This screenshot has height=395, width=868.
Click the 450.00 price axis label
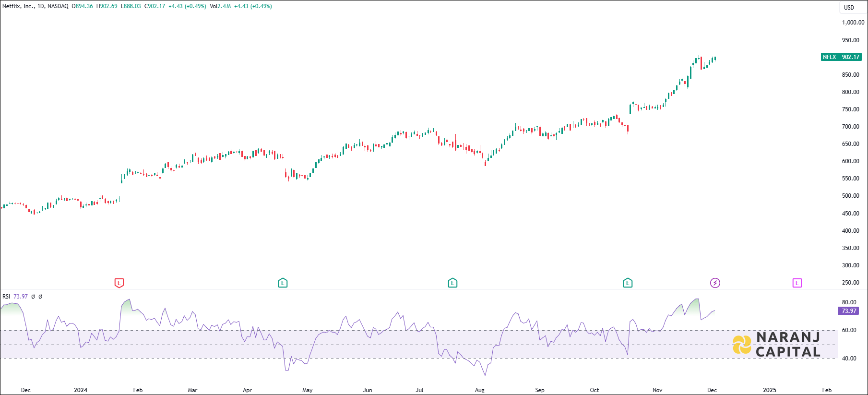pos(851,214)
